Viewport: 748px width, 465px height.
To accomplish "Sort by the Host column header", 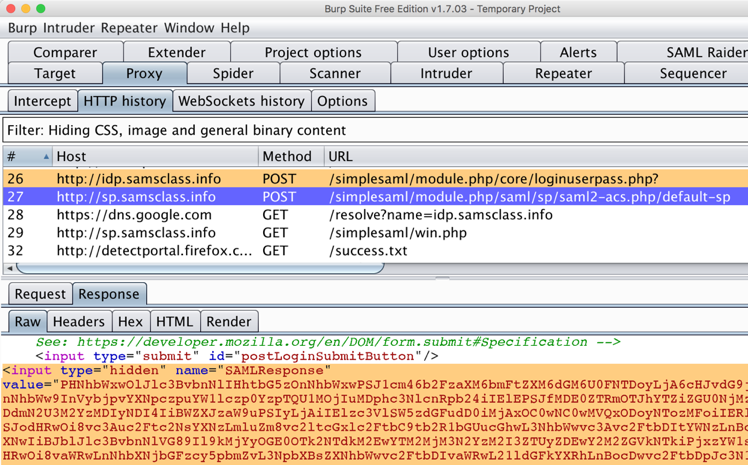I will [x=155, y=156].
